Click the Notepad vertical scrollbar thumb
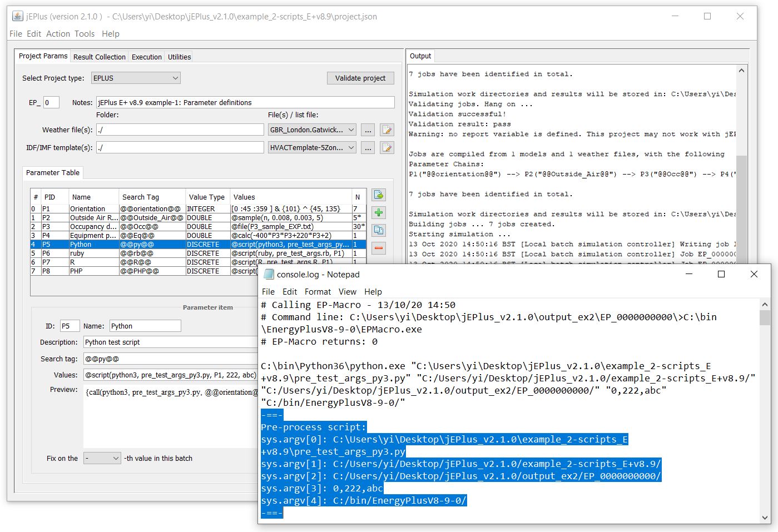The width and height of the screenshot is (778, 532). click(x=765, y=317)
